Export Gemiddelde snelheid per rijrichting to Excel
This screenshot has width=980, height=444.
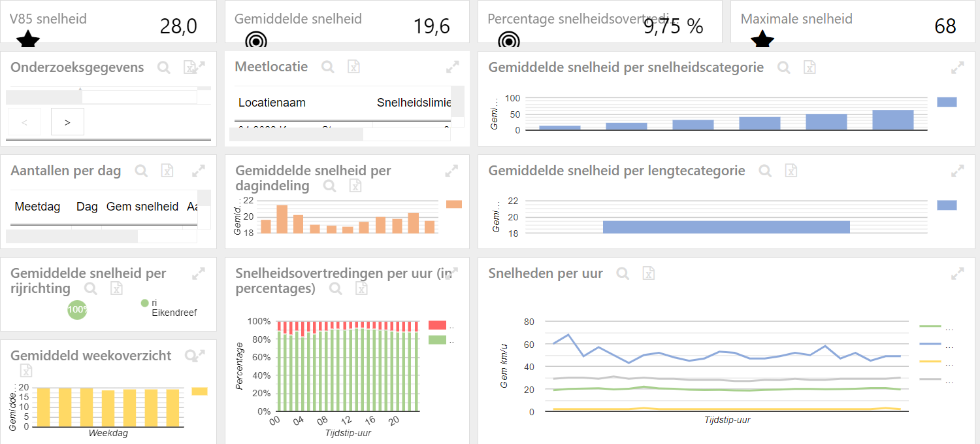116,288
